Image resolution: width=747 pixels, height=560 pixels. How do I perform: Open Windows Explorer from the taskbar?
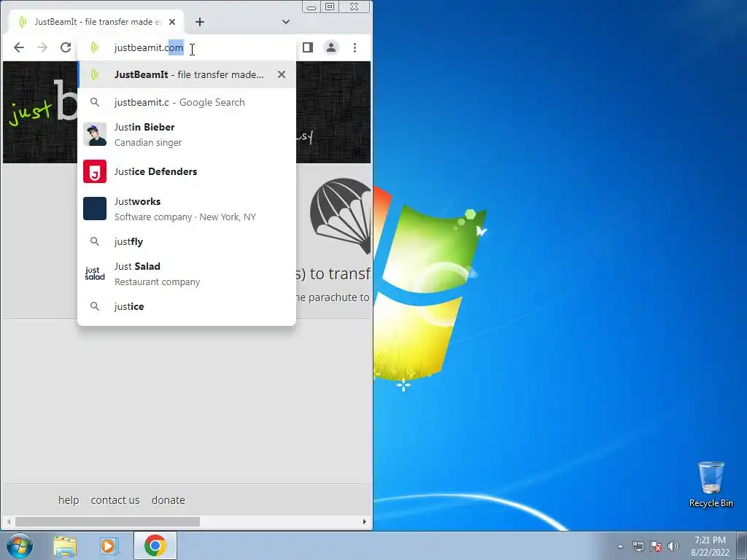point(65,546)
